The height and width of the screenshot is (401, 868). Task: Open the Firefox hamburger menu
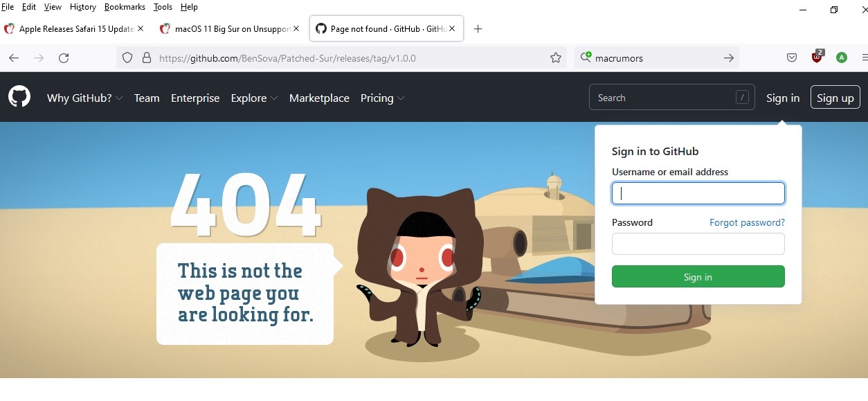864,58
